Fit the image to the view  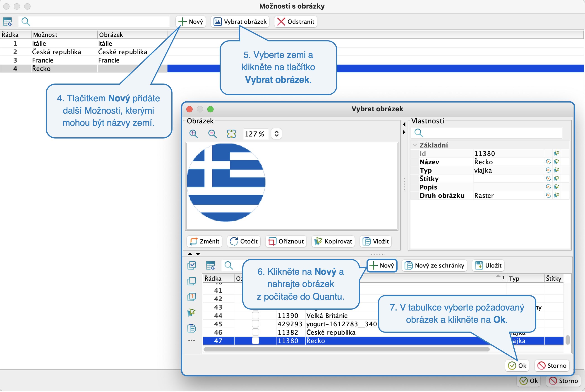[x=231, y=134]
